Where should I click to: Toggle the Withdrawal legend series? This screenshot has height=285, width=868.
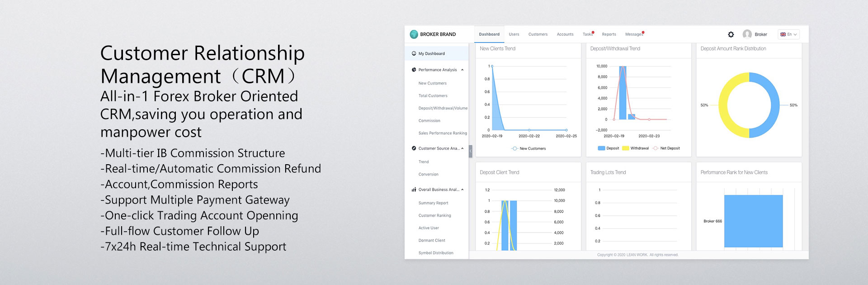[x=636, y=148]
